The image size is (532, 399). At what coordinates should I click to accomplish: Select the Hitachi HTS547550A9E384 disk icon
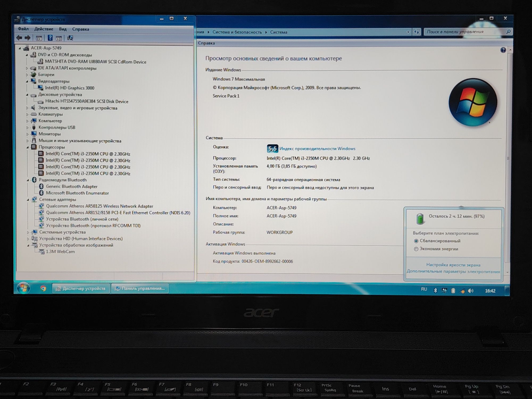click(40, 102)
